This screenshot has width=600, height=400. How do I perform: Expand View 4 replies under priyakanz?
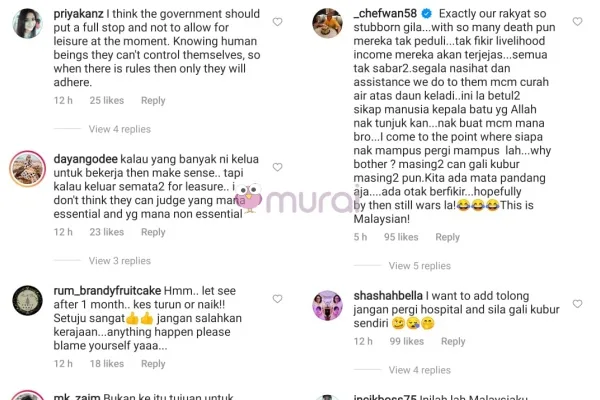pos(120,129)
